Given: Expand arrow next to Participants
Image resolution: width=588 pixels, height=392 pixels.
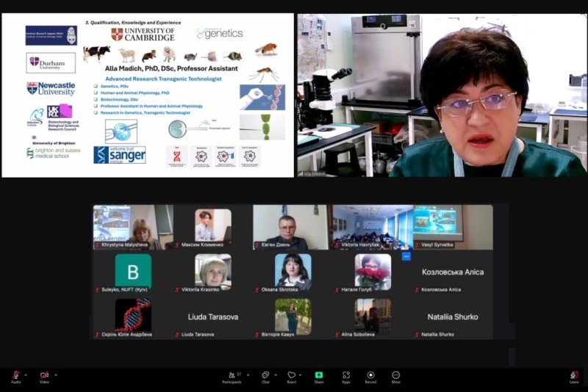Looking at the screenshot, I should [x=248, y=375].
